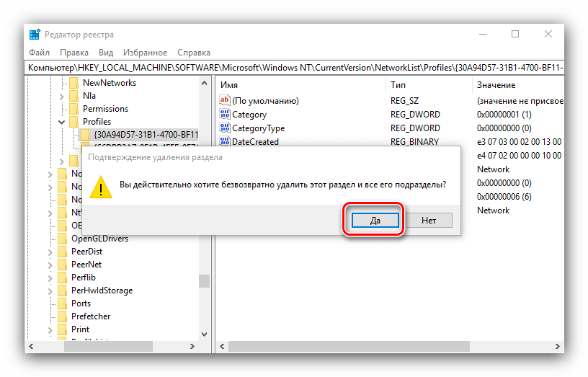Click the Registry Editor icon in title bar
588x377 pixels.
(35, 35)
